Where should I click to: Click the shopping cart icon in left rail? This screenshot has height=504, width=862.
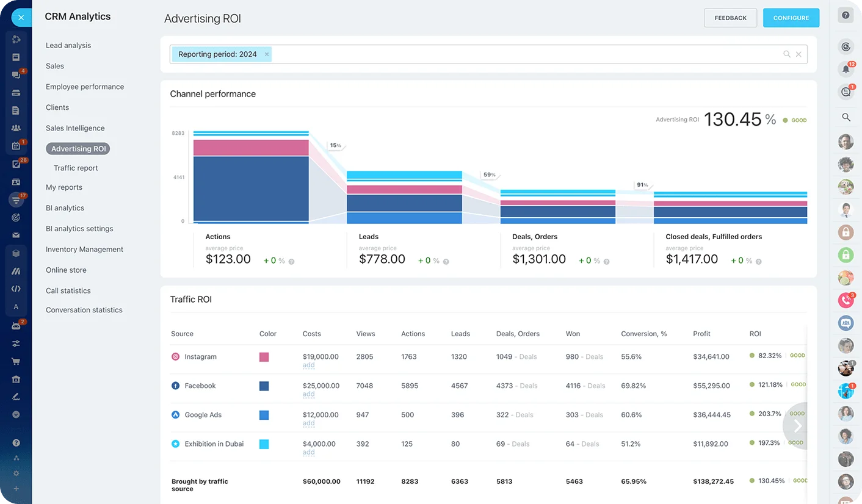(x=16, y=361)
